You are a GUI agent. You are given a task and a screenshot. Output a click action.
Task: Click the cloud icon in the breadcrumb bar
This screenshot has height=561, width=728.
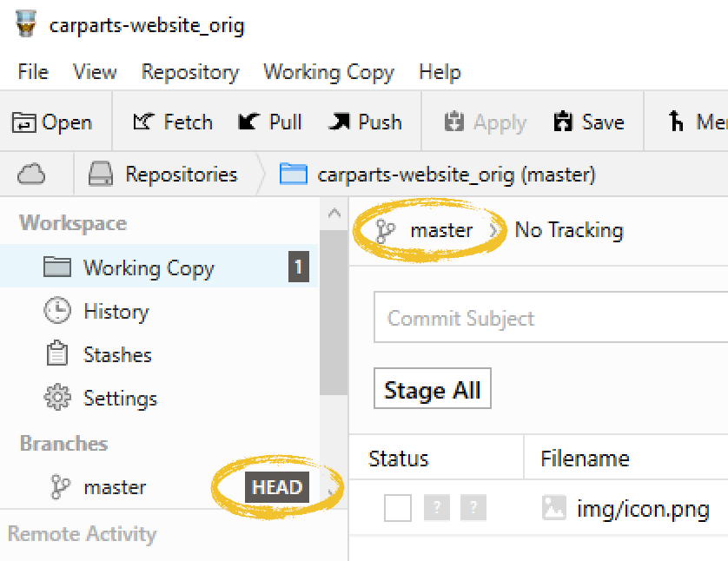click(x=31, y=175)
